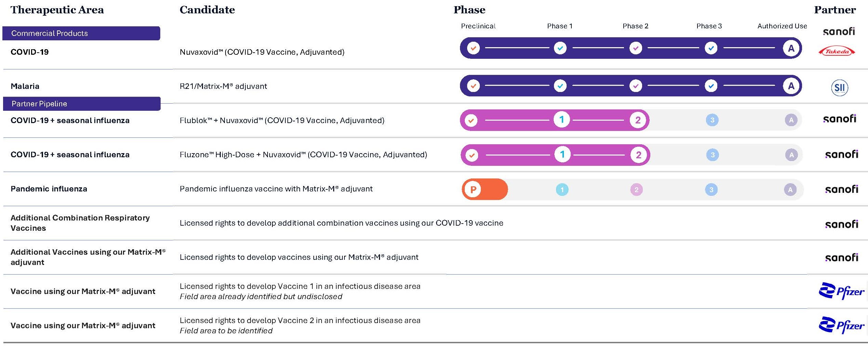Click the Therapeutic Area column heading
This screenshot has width=868, height=347.
coord(57,10)
